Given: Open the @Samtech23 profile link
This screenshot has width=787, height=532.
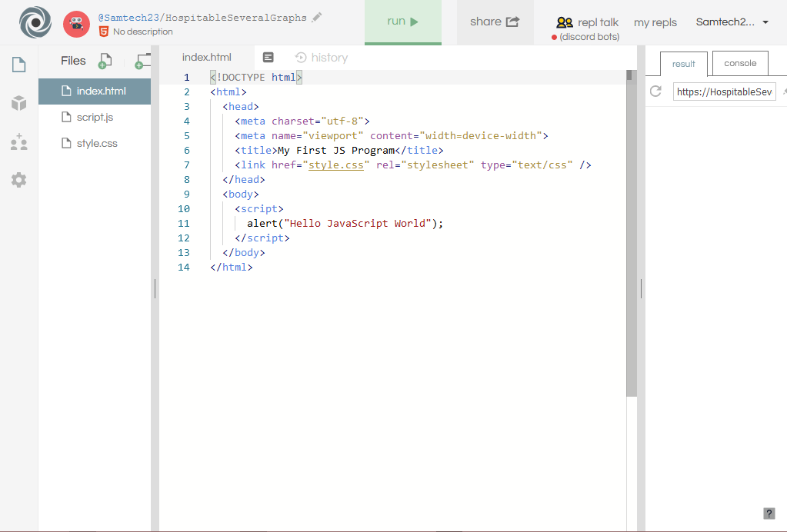Looking at the screenshot, I should click(x=129, y=18).
